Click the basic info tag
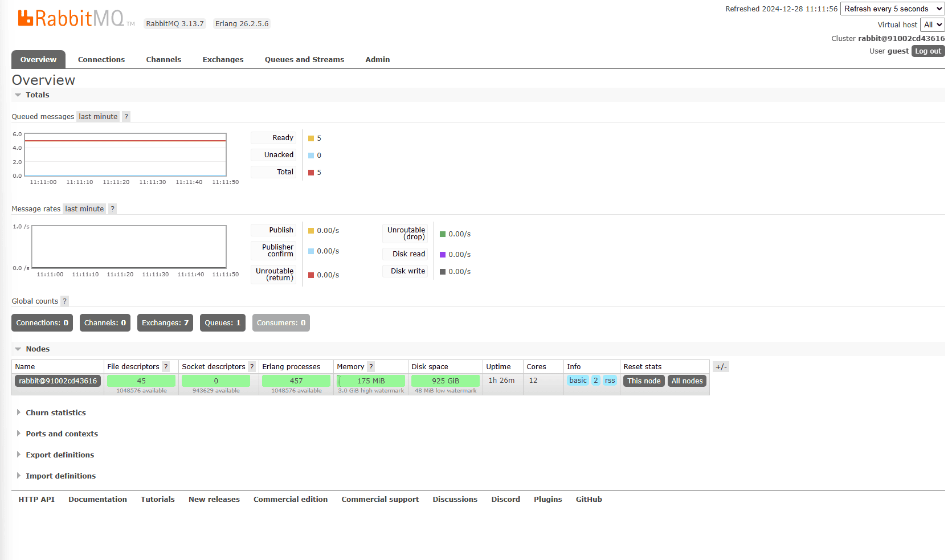 pyautogui.click(x=578, y=380)
